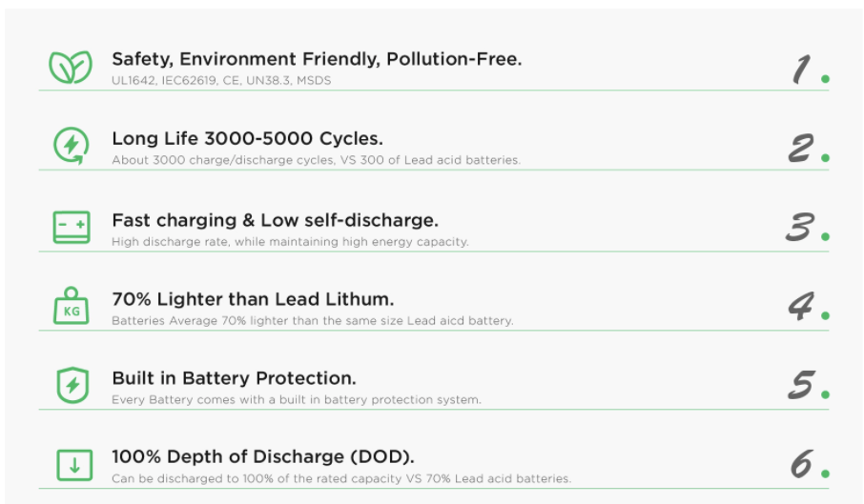Click 'Fast charging & Low self-discharge.' heading

click(x=275, y=220)
